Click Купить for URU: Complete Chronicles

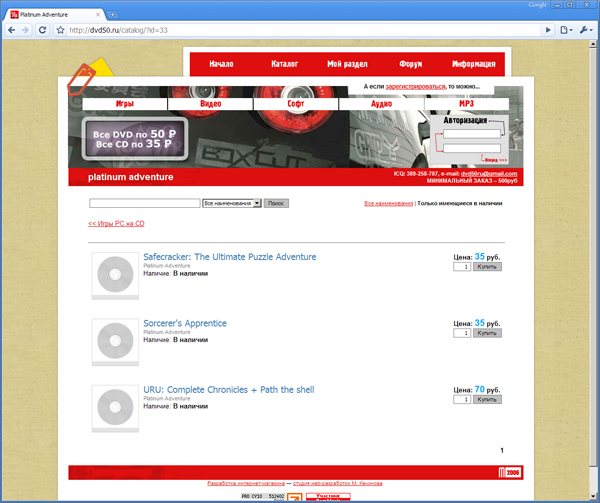[x=487, y=400]
